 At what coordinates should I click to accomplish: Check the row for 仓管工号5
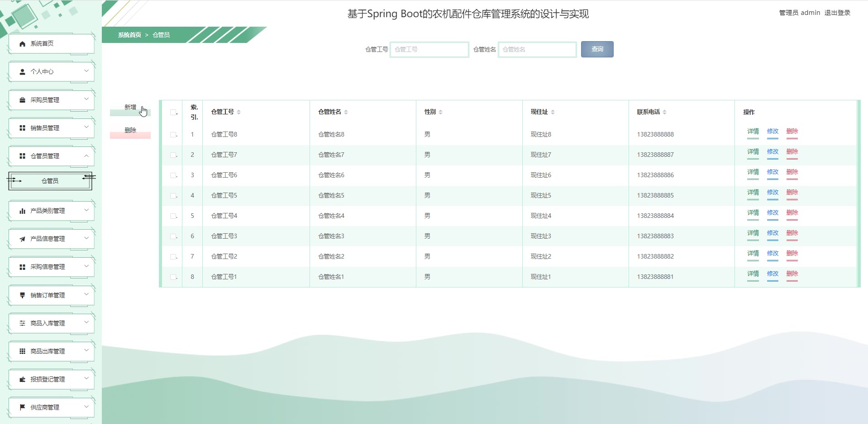173,196
